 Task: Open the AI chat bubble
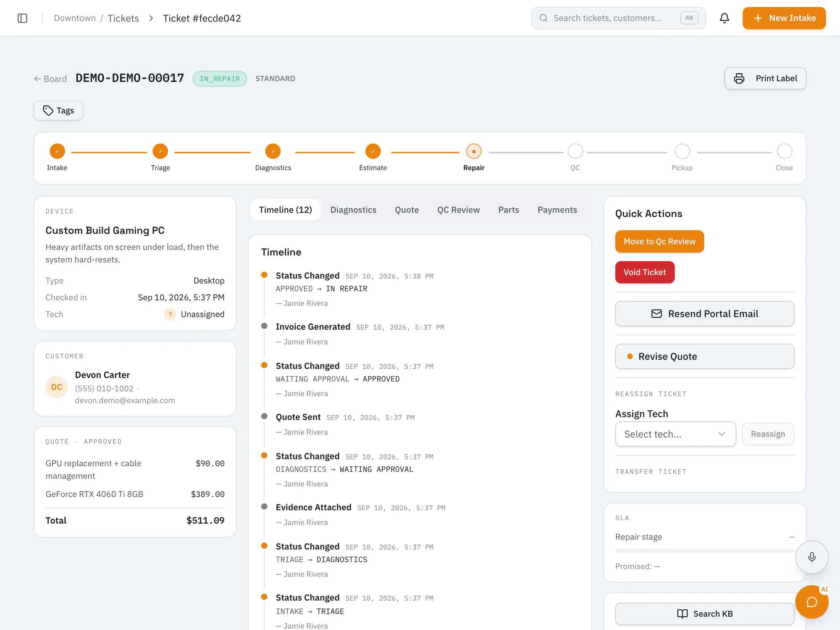[x=812, y=602]
